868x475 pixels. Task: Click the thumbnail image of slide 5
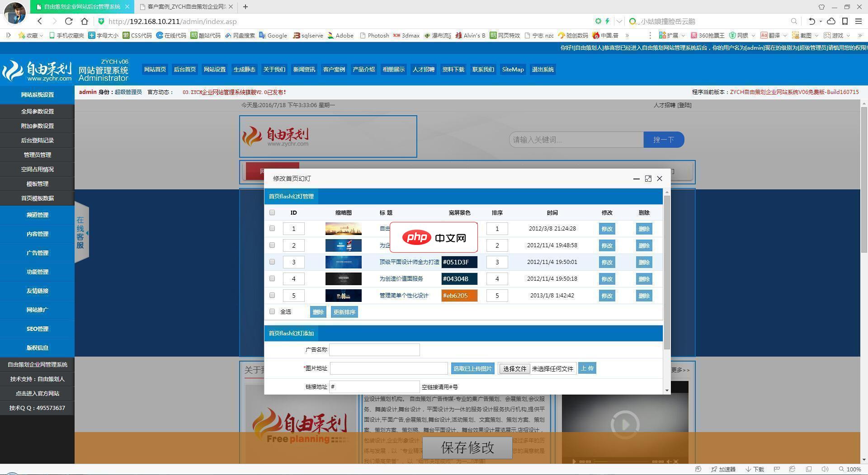[x=343, y=296]
